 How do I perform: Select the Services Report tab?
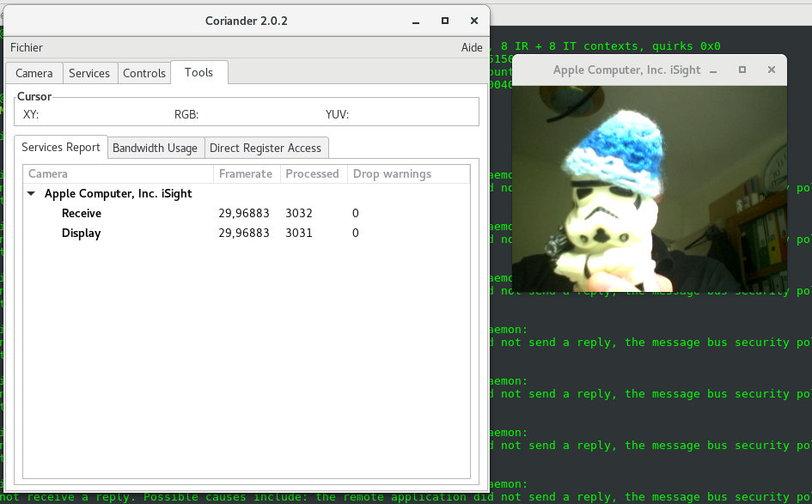(61, 147)
